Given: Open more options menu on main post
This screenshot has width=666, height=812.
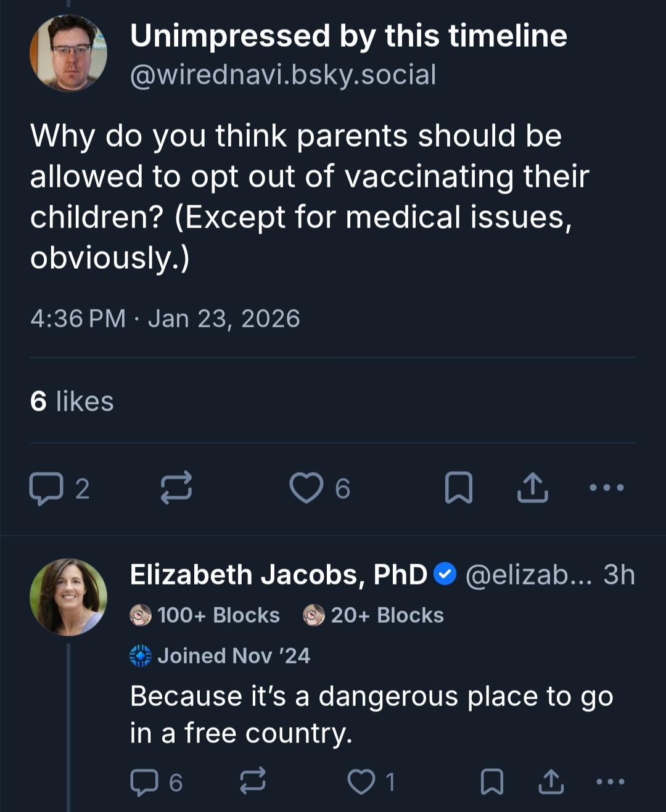Looking at the screenshot, I should (607, 488).
